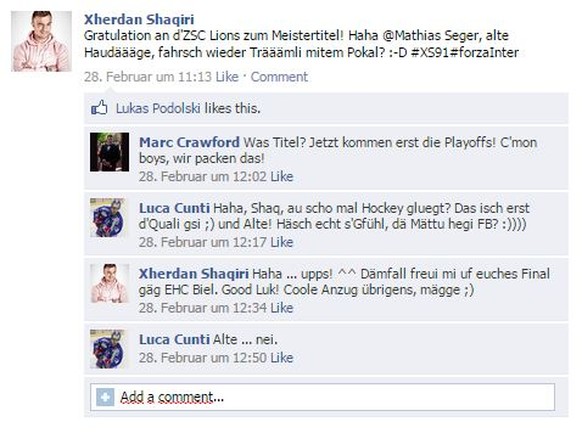Open Marc Crawford's profile picture
Screen dimensions: 582x433
pyautogui.click(x=109, y=152)
